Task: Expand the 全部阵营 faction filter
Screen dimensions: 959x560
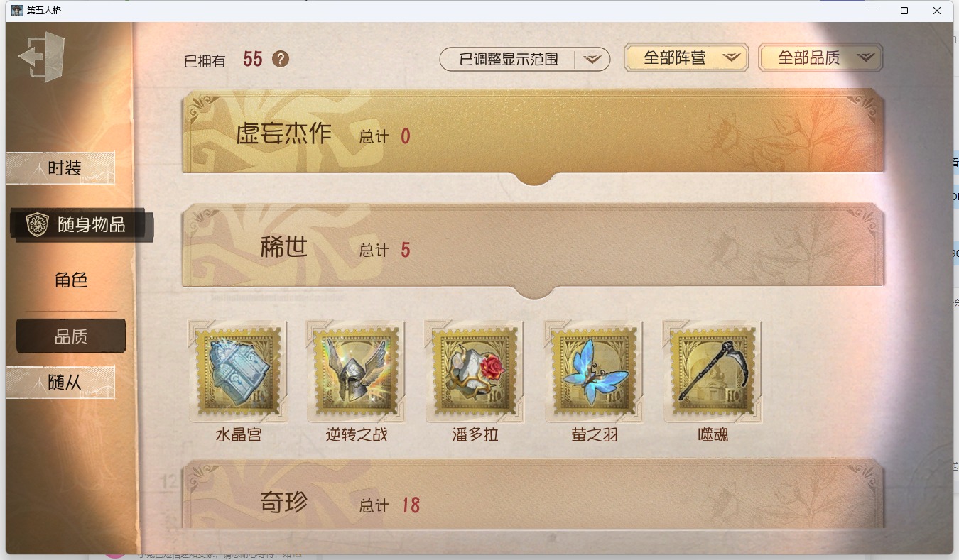Action: coord(686,58)
